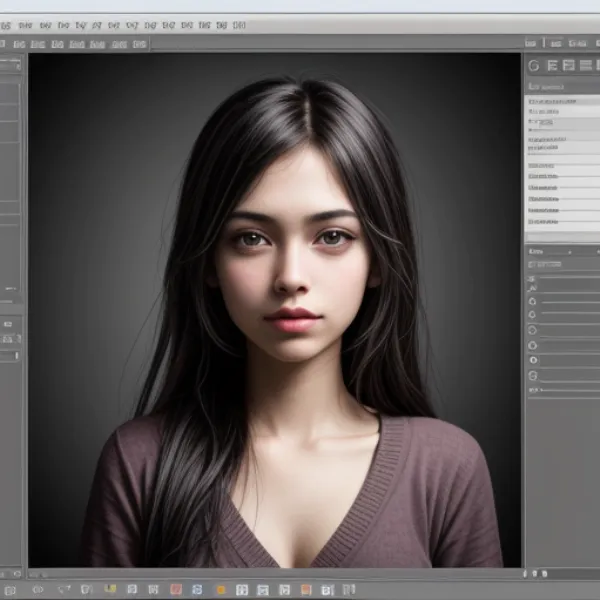Click the filled white circle icon beside slider

pos(533,360)
